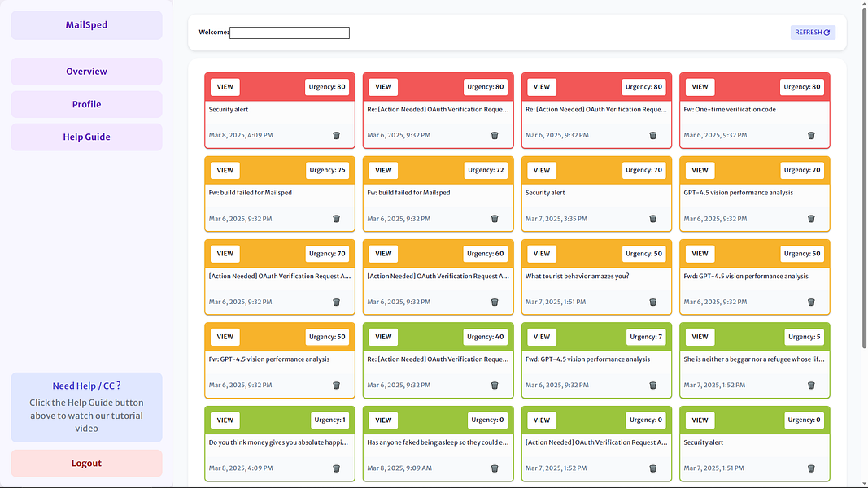Go to the Profile section
The width and height of the screenshot is (868, 488).
pyautogui.click(x=86, y=104)
